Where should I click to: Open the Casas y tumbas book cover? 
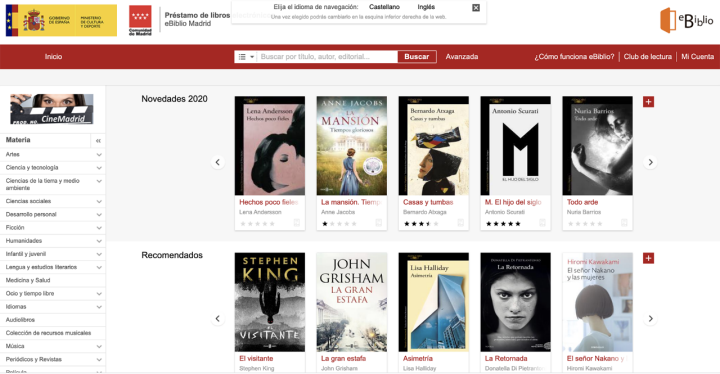click(x=433, y=146)
